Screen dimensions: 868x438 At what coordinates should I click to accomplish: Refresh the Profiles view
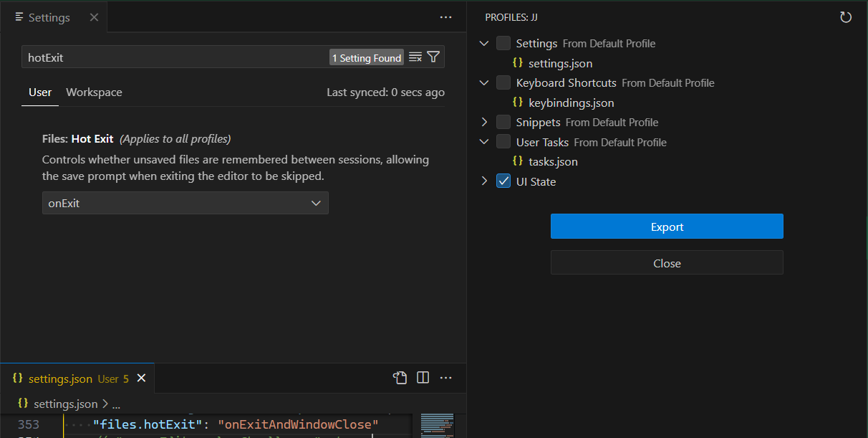pos(846,16)
